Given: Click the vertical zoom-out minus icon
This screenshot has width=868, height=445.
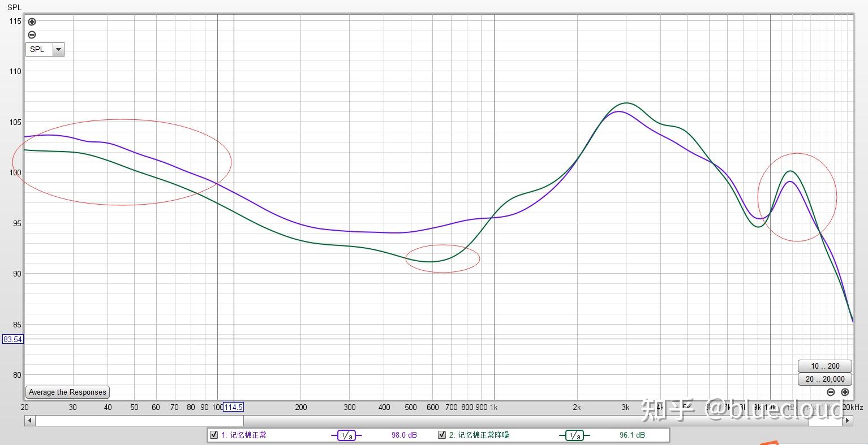Looking at the screenshot, I should [x=32, y=34].
